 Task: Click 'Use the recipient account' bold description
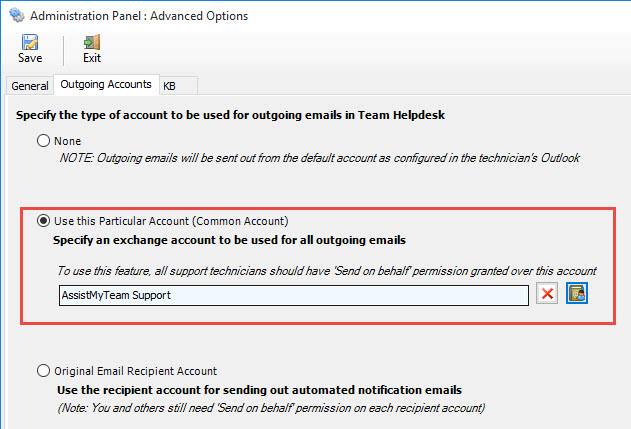[259, 389]
